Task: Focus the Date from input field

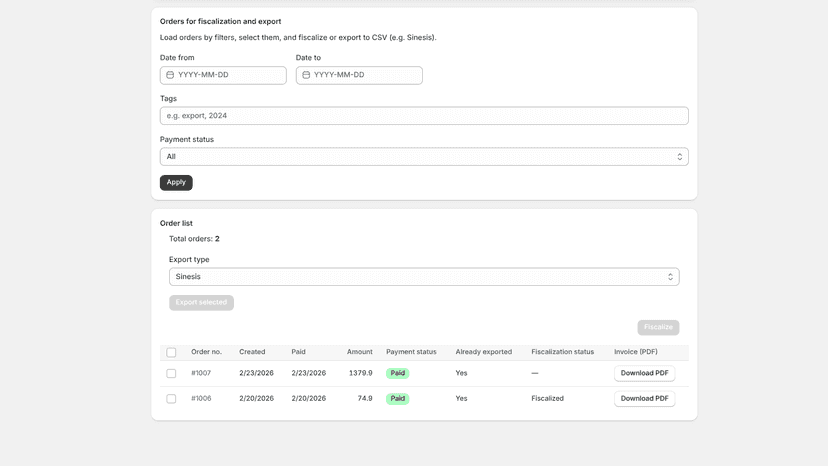Action: (x=223, y=75)
